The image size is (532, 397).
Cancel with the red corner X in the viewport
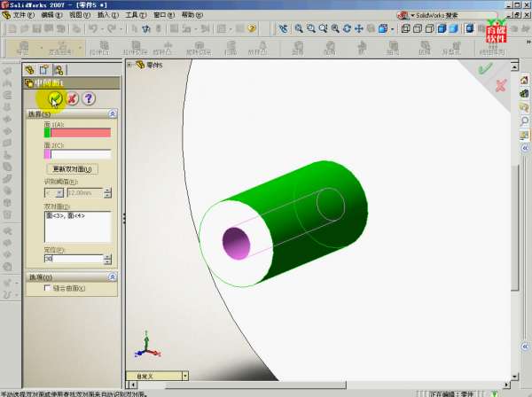coord(501,85)
